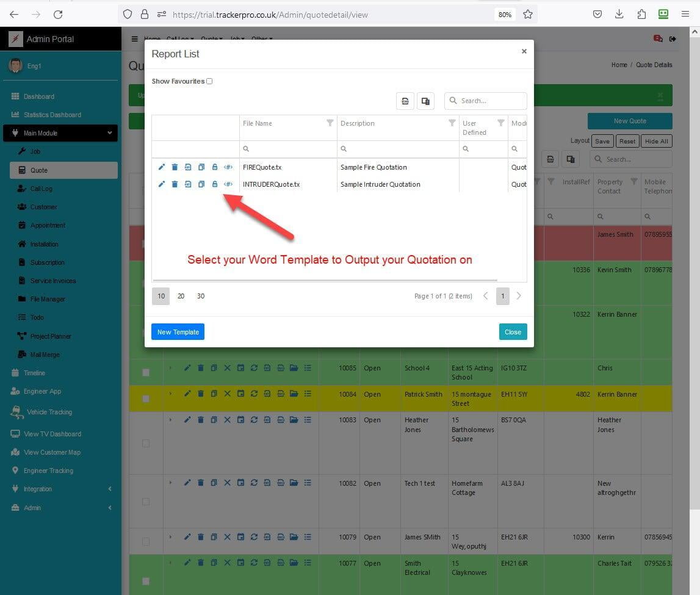Expand the Main Module sidebar section
This screenshot has width=700, height=595.
[x=60, y=133]
